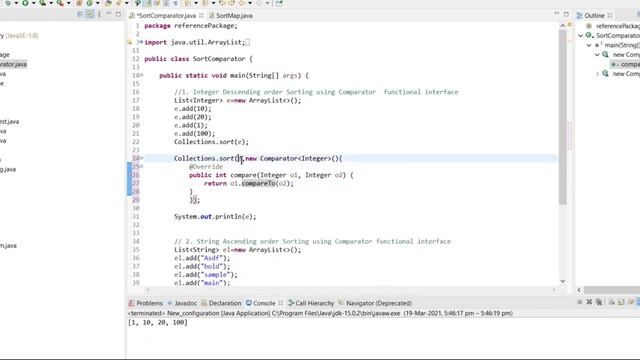Screen dimensions: 640x360
Task: Expand the folded import section
Action: tap(141, 42)
